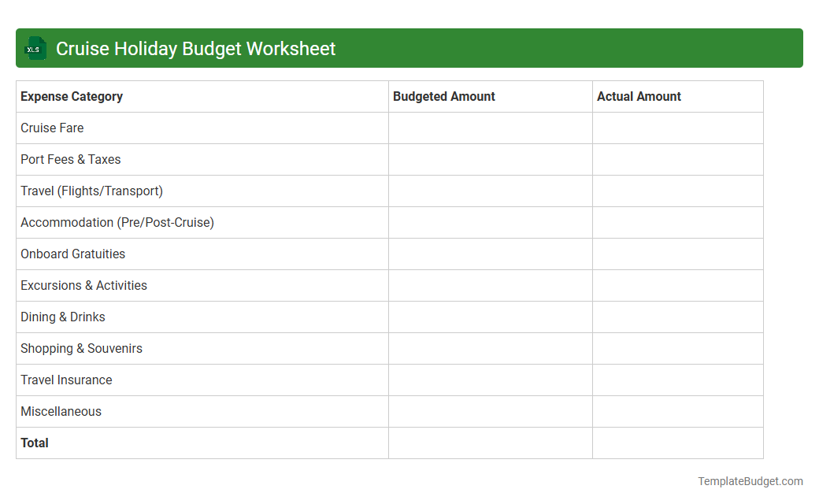The width and height of the screenshot is (819, 504).
Task: Click the Budgeted Amount cell for Cruise Fare
Action: 490,128
